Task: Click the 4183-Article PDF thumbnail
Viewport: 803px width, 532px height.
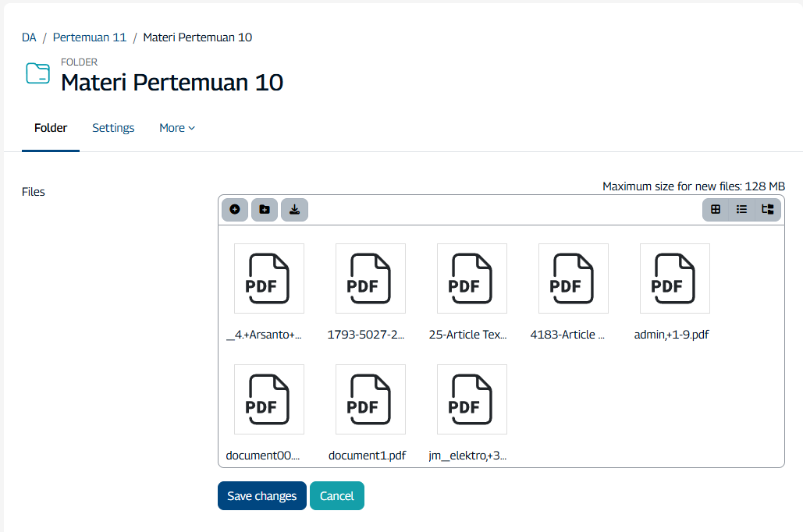Action: (573, 278)
